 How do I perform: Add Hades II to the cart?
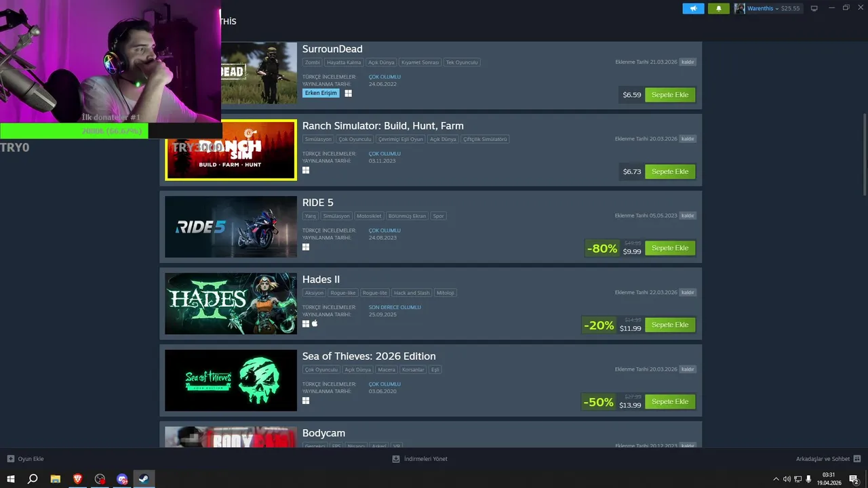tap(670, 325)
